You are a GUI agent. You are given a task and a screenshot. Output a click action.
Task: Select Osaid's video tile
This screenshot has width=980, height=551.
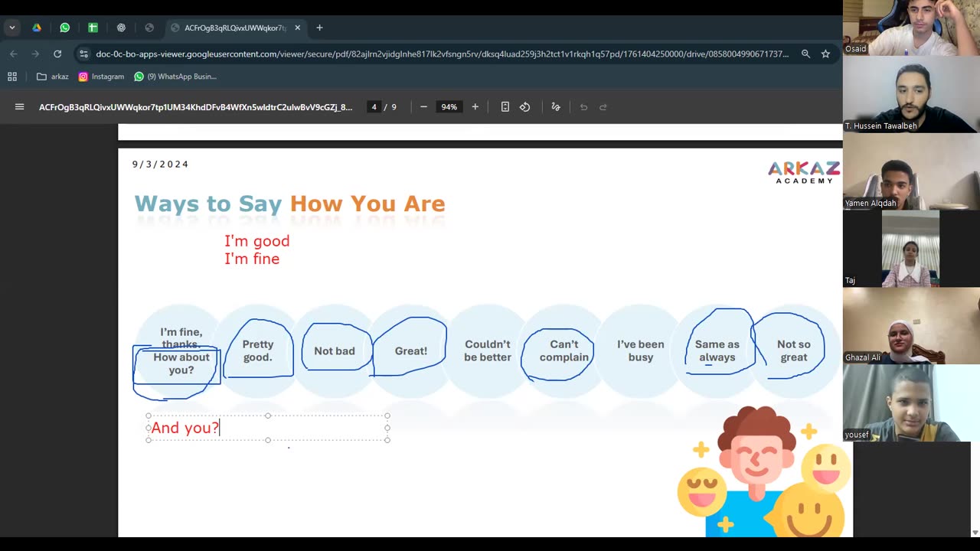[x=911, y=28]
